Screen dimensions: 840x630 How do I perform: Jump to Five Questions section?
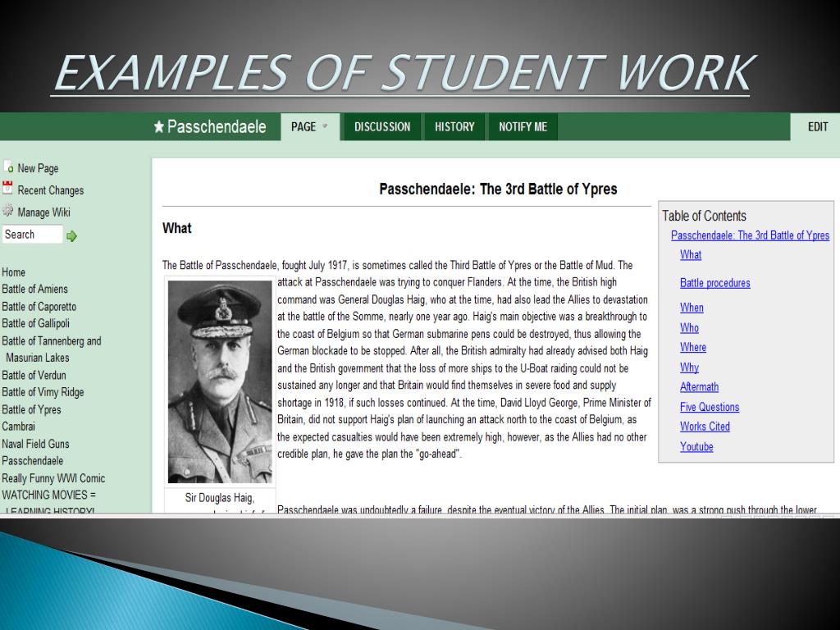710,407
